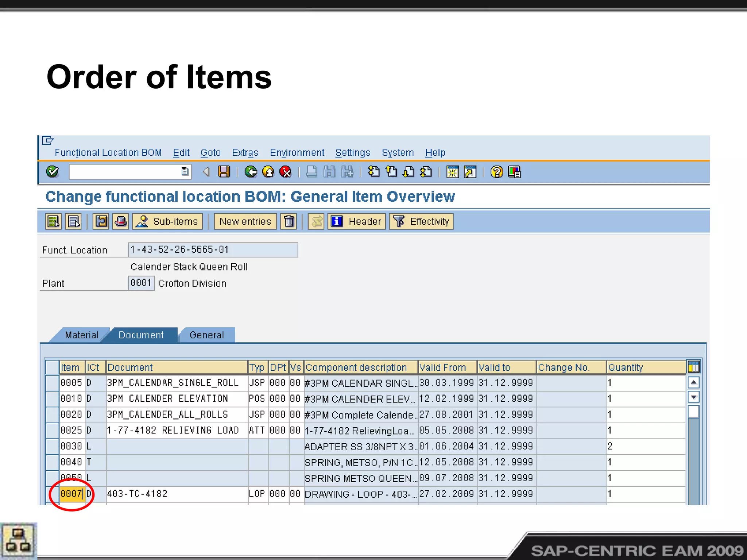Click the Funct. Location field
The width and height of the screenshot is (747, 560).
213,250
